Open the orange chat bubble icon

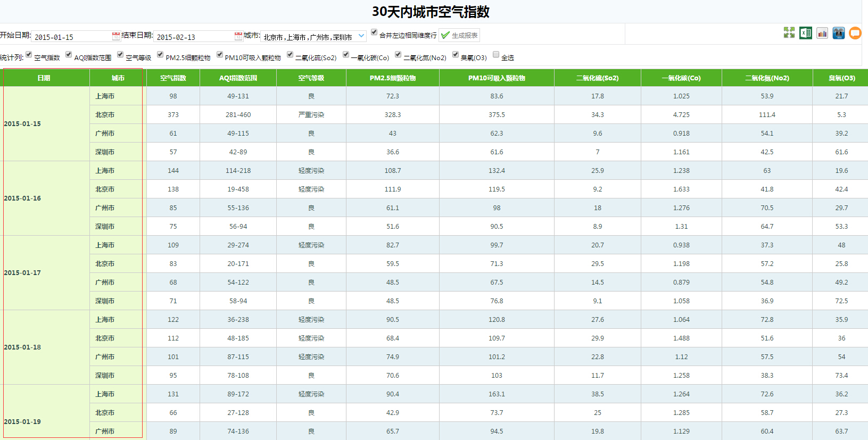coord(855,33)
